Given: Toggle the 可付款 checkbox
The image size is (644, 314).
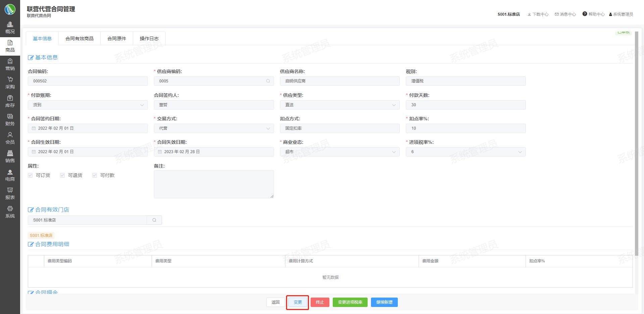Looking at the screenshot, I should click(x=95, y=175).
